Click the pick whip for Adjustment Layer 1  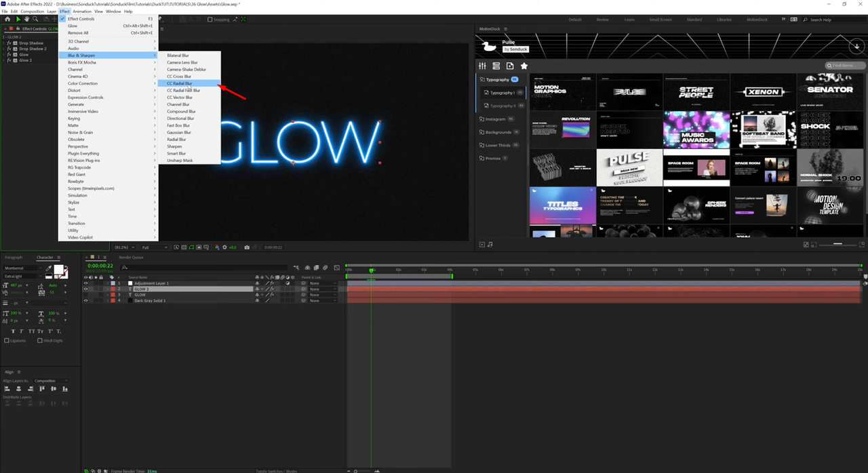(303, 283)
